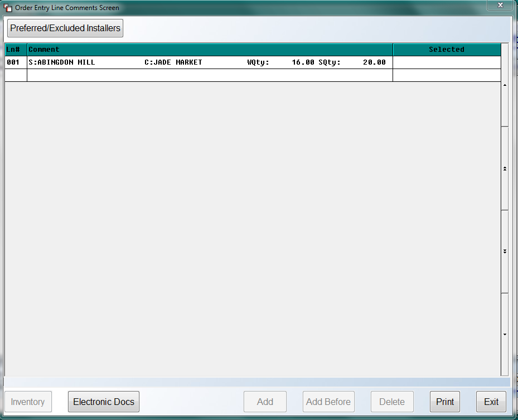Select comment line 001 ABINGDON MILL

(210, 62)
